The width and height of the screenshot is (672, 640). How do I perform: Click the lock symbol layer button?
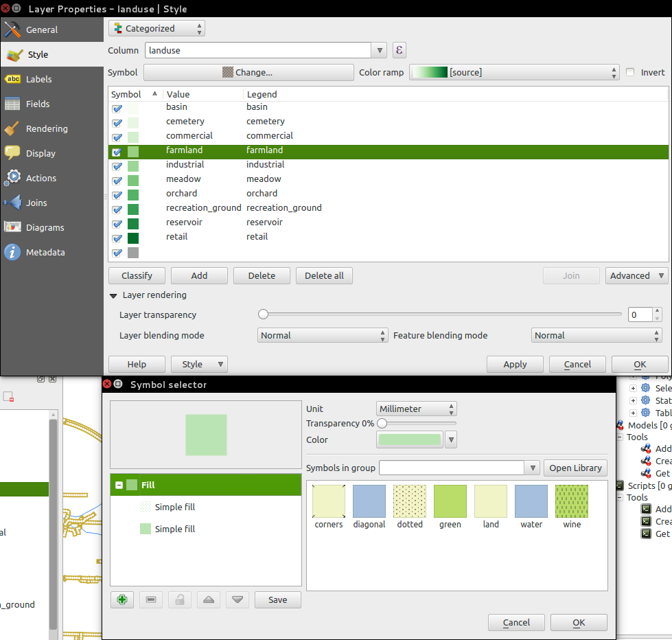[x=180, y=599]
